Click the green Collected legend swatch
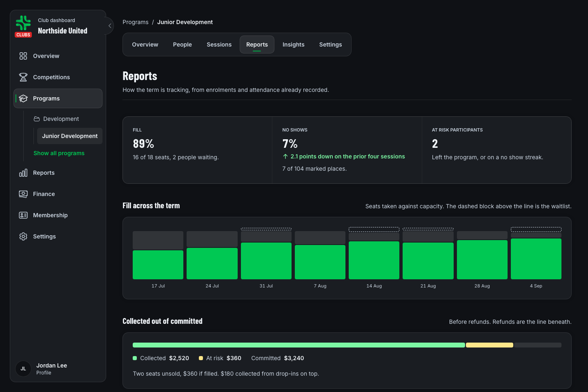The width and height of the screenshot is (588, 392). click(x=135, y=358)
